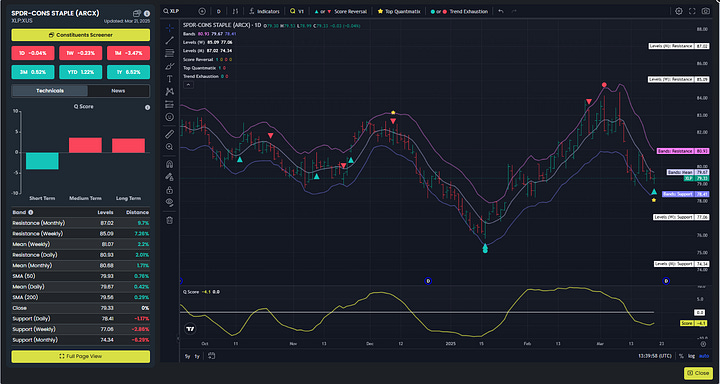The width and height of the screenshot is (720, 384).
Task: Set chart range to 1y
Action: pyautogui.click(x=197, y=356)
